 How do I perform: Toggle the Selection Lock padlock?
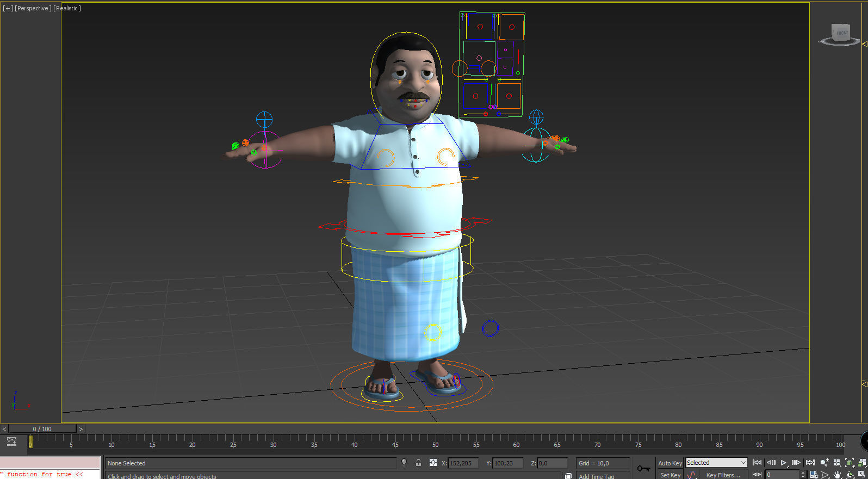pos(418,463)
